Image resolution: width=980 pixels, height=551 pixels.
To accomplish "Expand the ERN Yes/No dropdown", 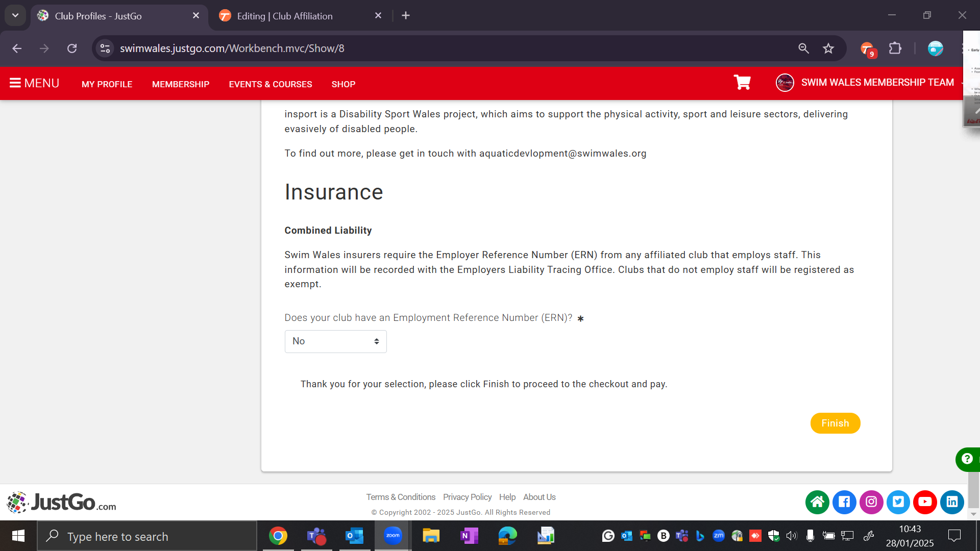I will pyautogui.click(x=335, y=341).
